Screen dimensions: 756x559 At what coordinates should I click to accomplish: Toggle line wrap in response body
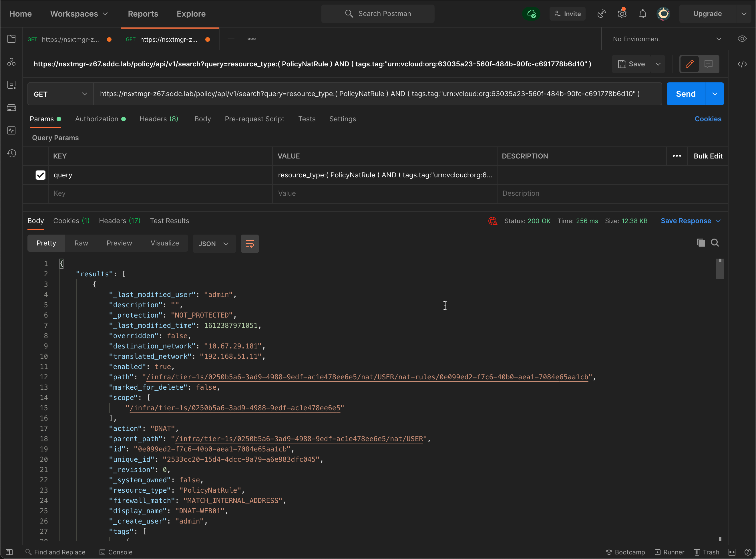[250, 244]
